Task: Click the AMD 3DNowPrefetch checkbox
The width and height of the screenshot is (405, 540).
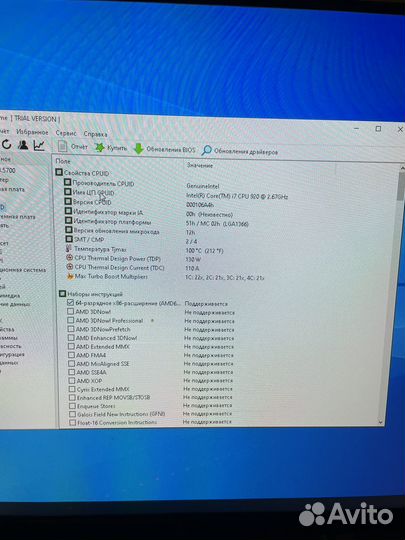Action: 71,329
